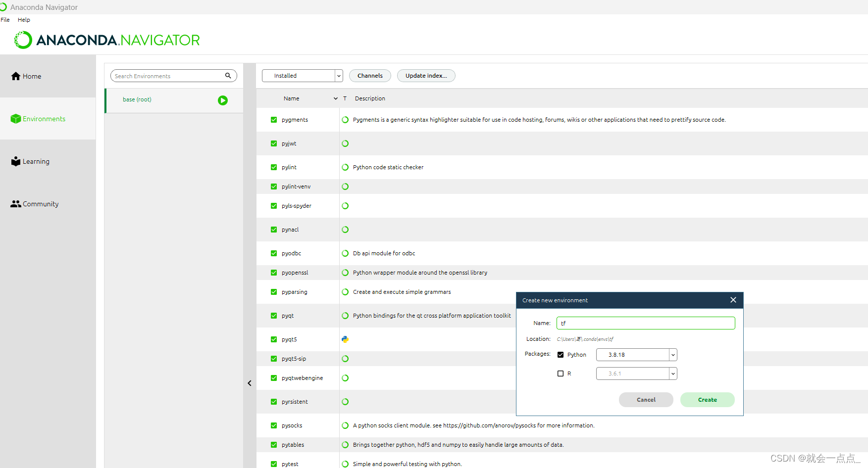Click the conda type icon for pyrsistent
This screenshot has height=468, width=868.
coord(345,402)
